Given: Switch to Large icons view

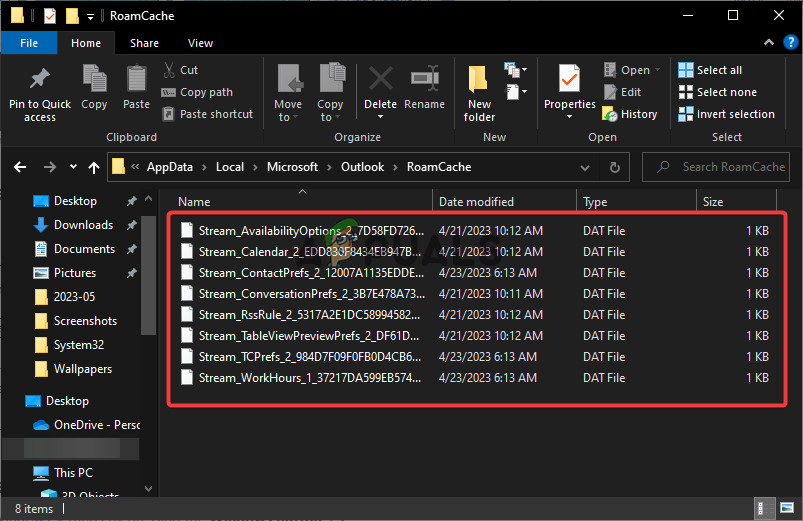Looking at the screenshot, I should (787, 508).
